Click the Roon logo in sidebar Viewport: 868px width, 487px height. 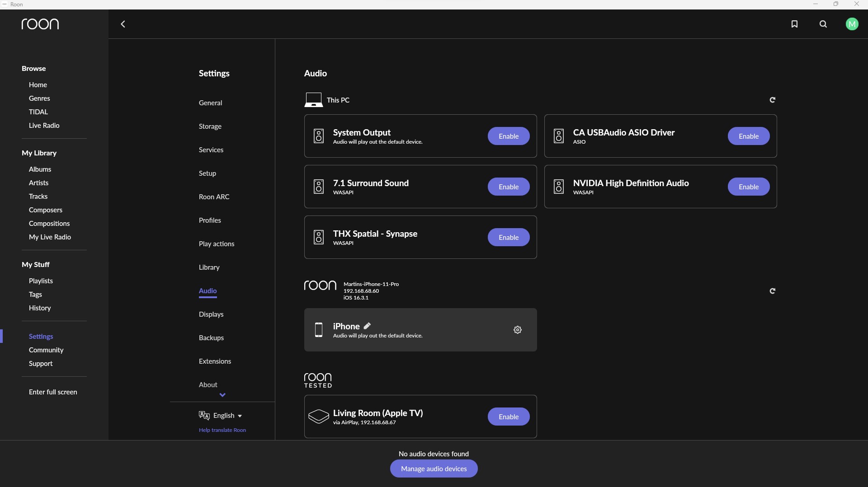40,24
